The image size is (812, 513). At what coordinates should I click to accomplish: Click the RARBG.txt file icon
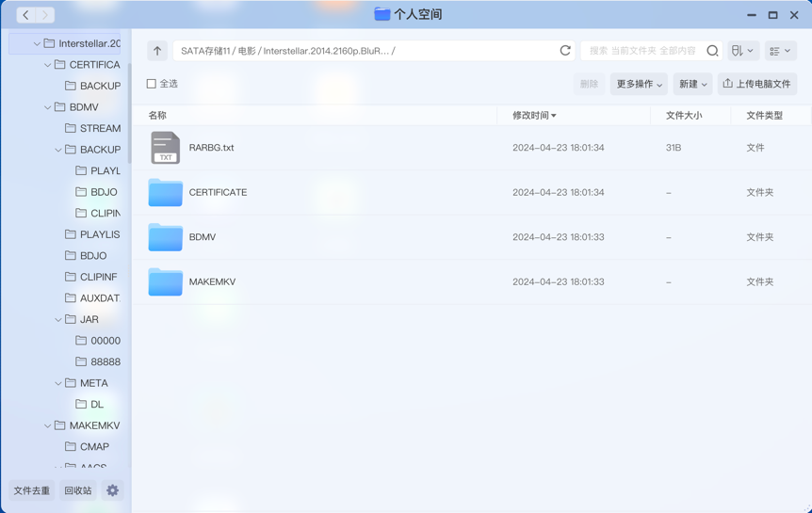165,148
